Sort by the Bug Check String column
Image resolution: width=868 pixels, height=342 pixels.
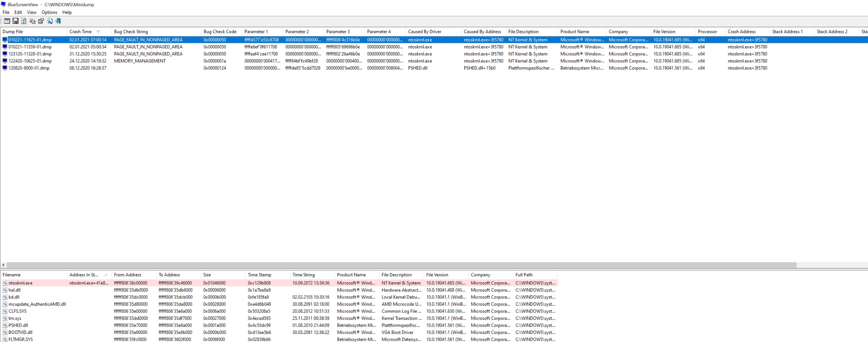click(x=131, y=32)
